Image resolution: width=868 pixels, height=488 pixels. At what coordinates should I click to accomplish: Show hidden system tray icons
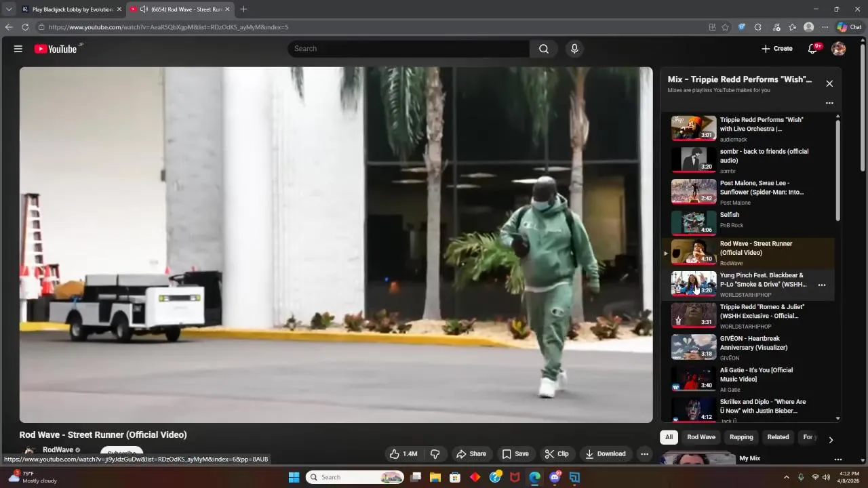787,477
